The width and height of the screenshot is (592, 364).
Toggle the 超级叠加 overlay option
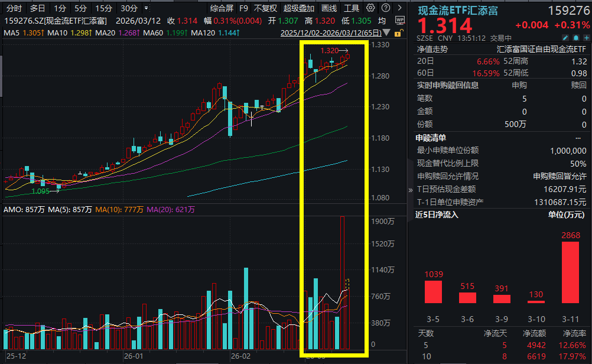[298, 8]
